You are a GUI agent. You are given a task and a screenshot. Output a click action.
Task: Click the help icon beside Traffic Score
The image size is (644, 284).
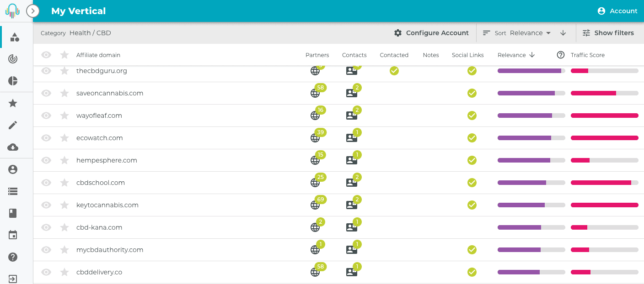pyautogui.click(x=561, y=55)
